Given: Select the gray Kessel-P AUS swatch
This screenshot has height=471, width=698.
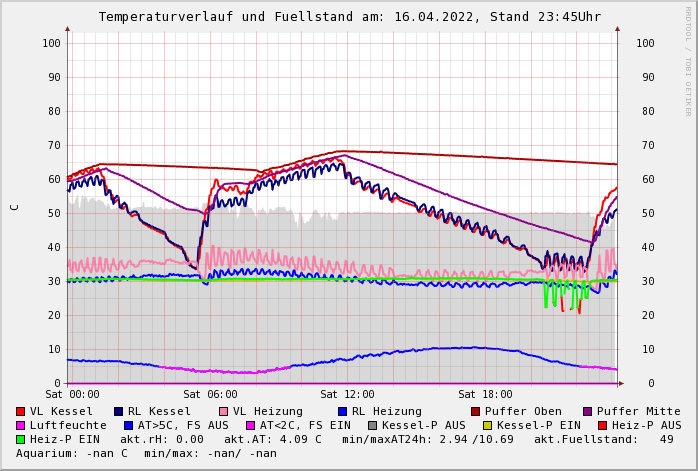Looking at the screenshot, I should tap(371, 425).
